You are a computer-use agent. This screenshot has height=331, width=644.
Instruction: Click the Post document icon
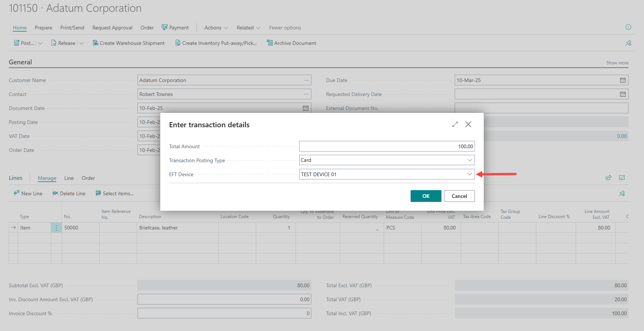tap(17, 43)
